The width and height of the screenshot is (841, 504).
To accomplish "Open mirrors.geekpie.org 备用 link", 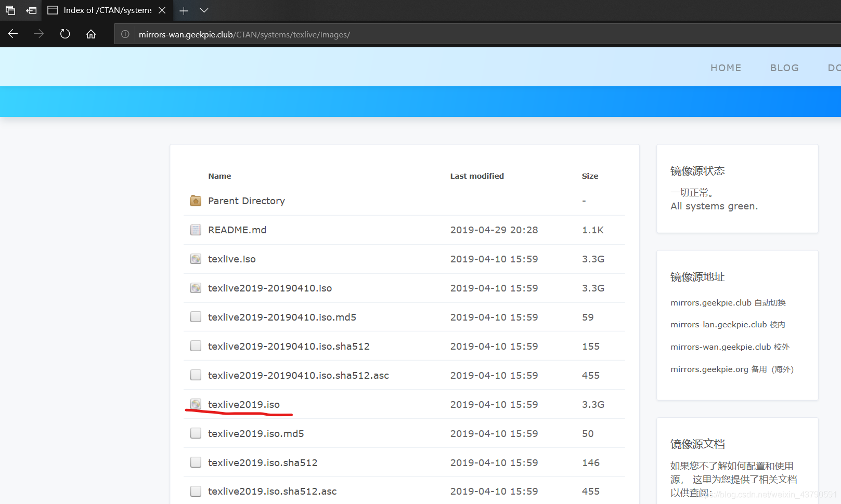I will (732, 369).
